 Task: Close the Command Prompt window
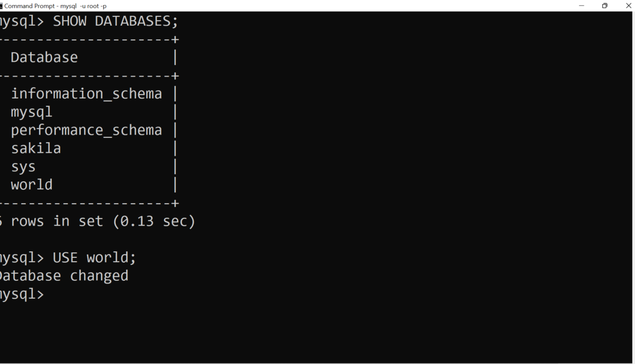(628, 5)
